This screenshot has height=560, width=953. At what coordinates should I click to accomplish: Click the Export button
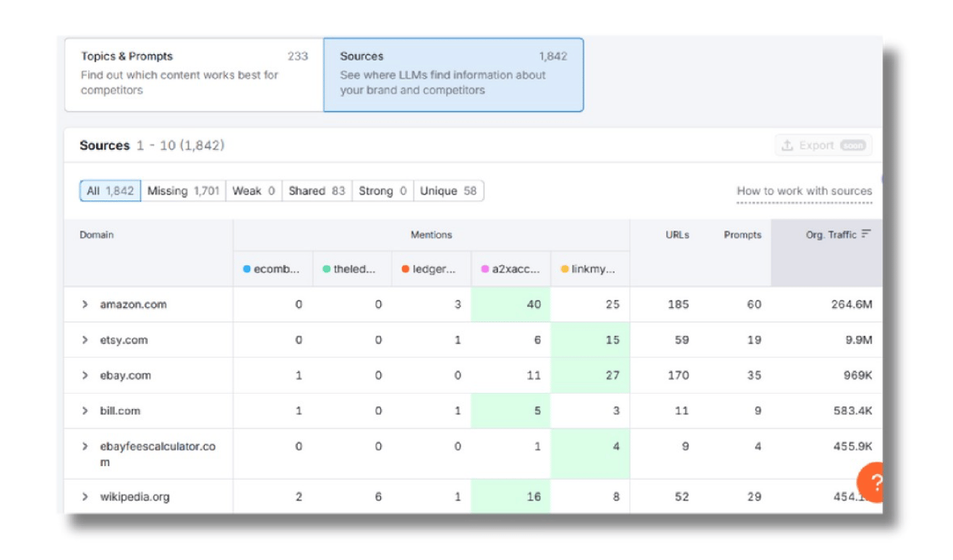point(823,145)
